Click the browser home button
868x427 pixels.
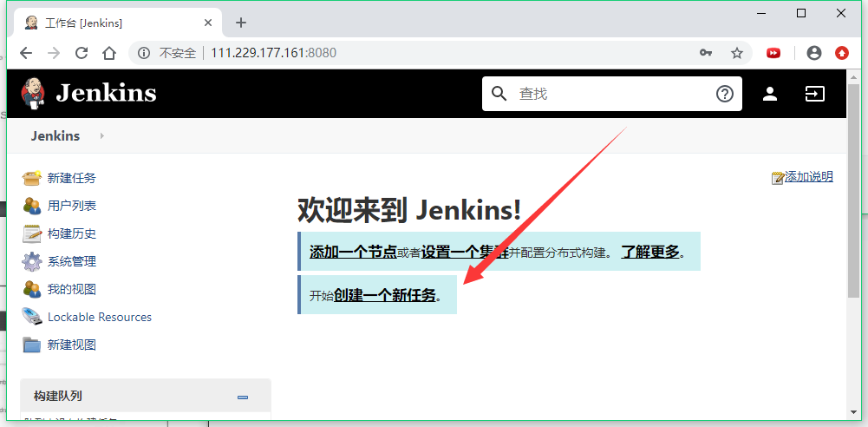(109, 53)
